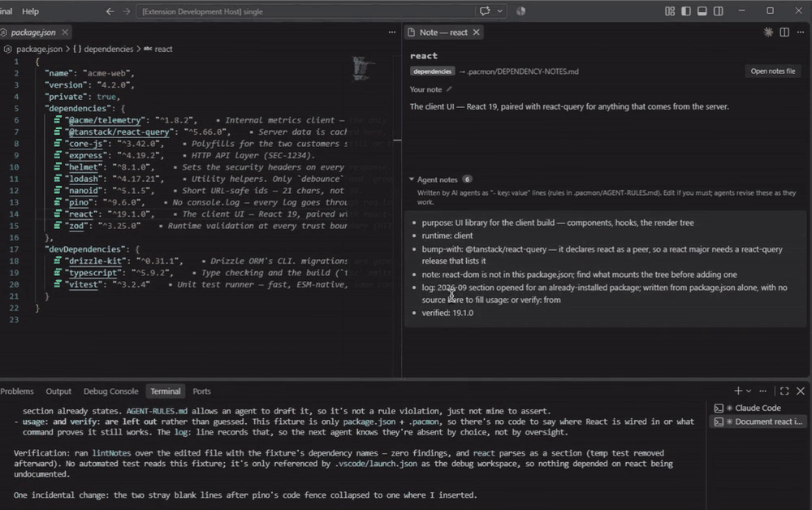Close the bottom terminal panel

point(801,391)
